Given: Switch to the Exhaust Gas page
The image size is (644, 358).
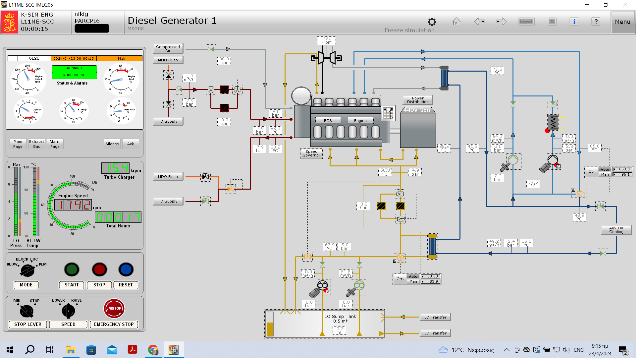Looking at the screenshot, I should click(36, 144).
